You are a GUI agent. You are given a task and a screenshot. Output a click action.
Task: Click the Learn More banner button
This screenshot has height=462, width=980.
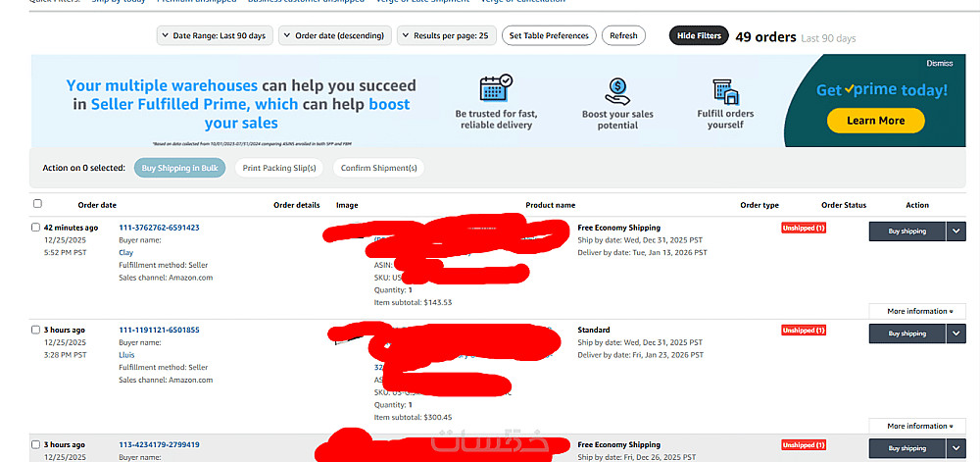pyautogui.click(x=875, y=121)
